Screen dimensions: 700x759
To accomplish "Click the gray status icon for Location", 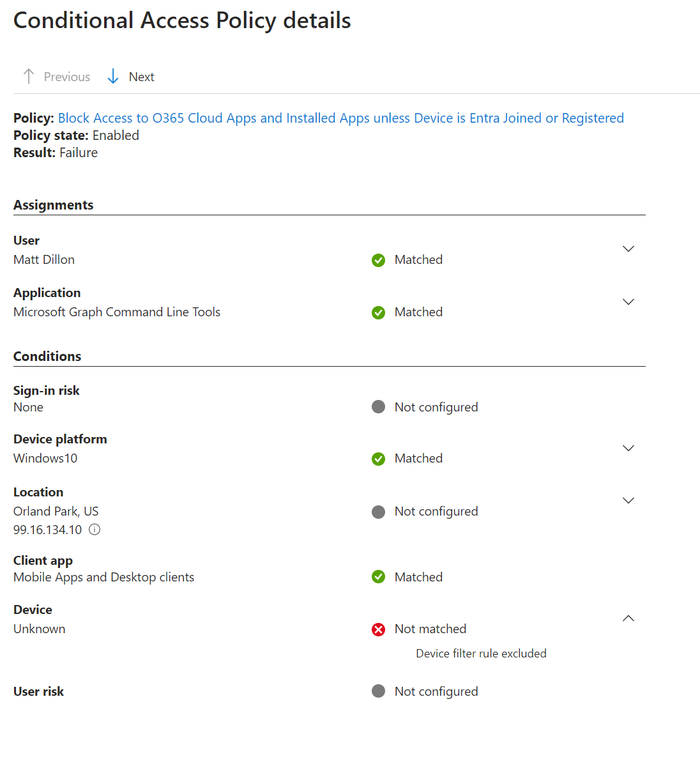I will pos(379,512).
